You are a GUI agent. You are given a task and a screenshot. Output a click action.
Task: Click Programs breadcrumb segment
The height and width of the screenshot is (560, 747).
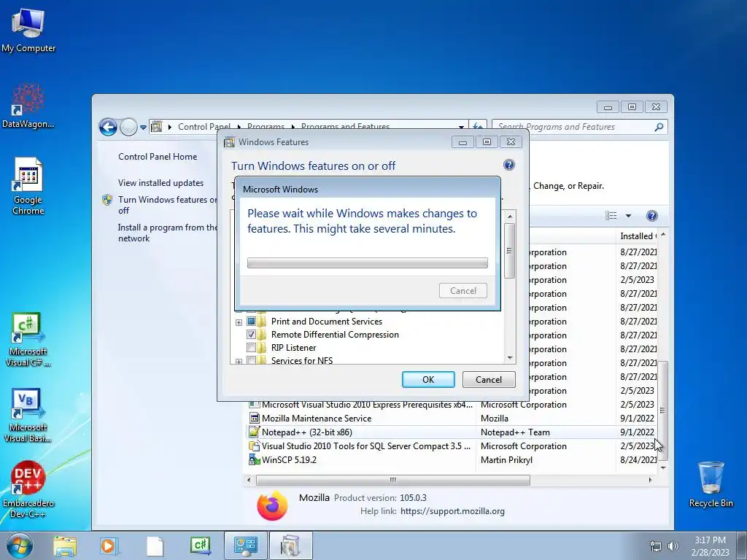tap(266, 127)
